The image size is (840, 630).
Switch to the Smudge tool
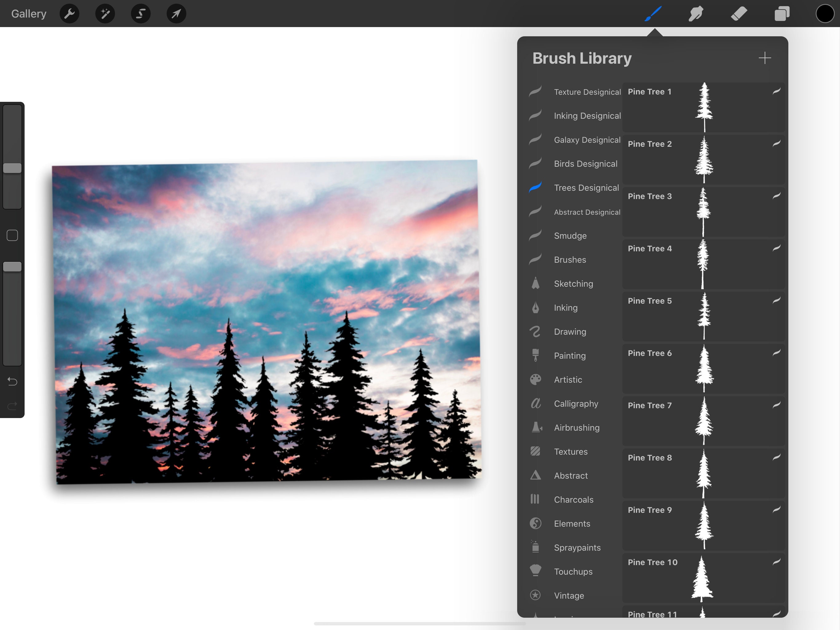coord(696,13)
